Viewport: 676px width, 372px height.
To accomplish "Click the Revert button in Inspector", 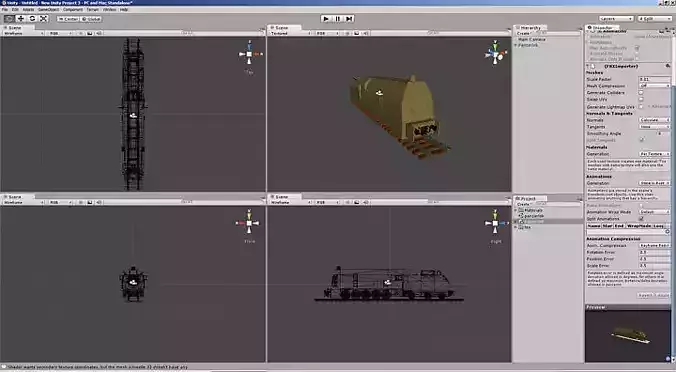I will (646, 295).
